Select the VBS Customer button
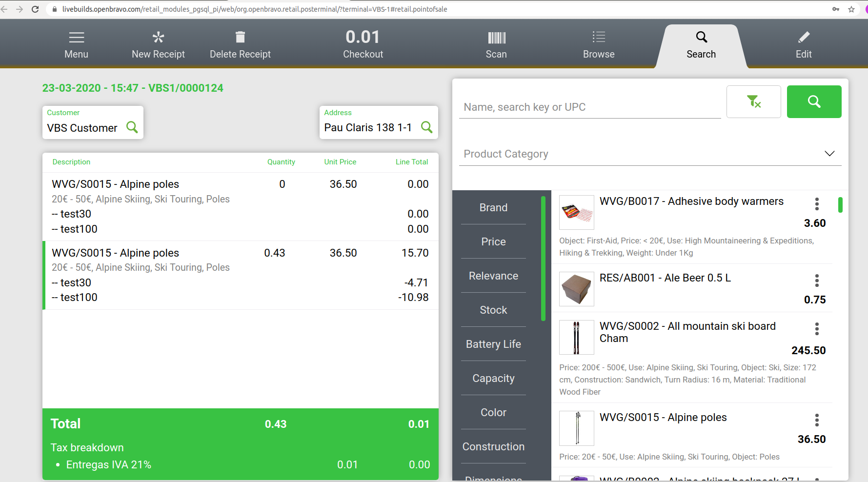Screen dimensions: 868x482 93,122
